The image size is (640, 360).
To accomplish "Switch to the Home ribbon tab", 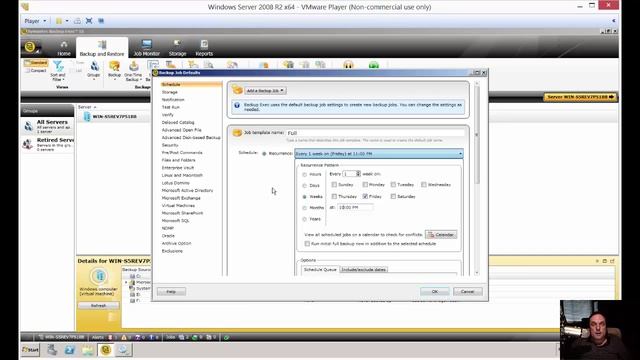I will (x=64, y=48).
